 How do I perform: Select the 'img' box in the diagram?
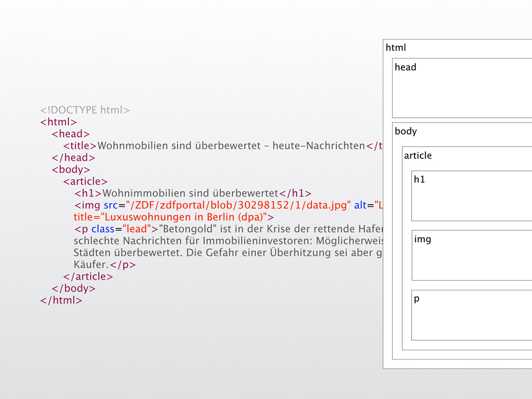click(471, 255)
